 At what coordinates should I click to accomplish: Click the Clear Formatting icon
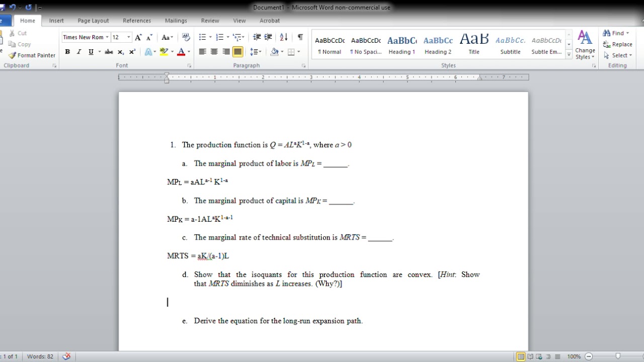pos(186,37)
